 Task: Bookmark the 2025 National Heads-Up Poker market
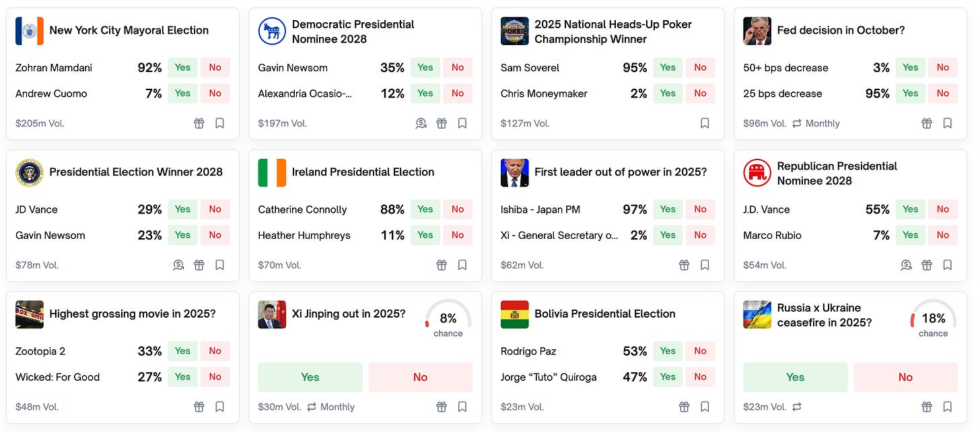[x=705, y=123]
